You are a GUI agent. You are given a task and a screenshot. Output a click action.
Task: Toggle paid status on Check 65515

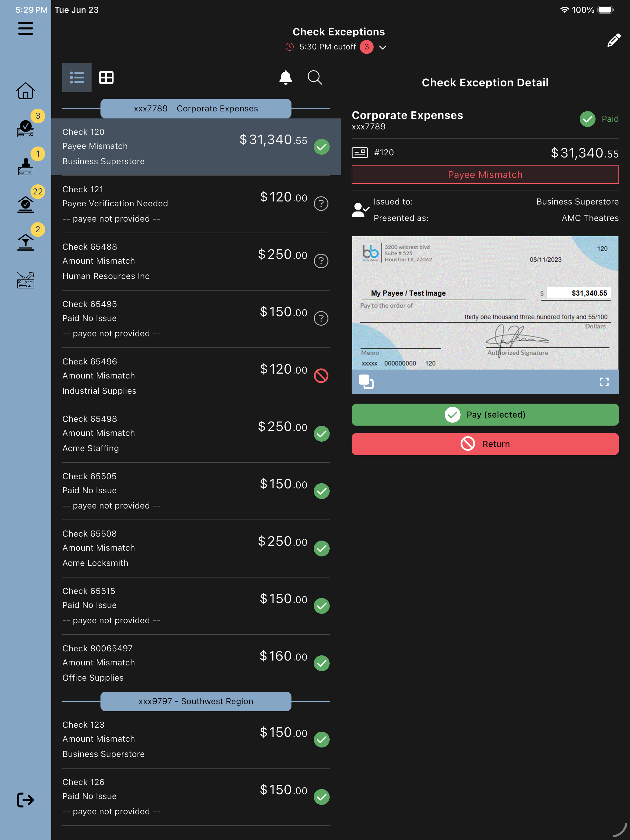(x=321, y=605)
